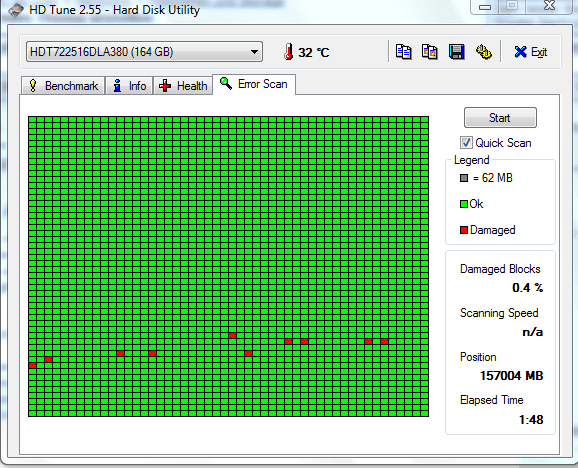The height and width of the screenshot is (468, 578).
Task: Select the Error Scan tab
Action: coord(254,84)
